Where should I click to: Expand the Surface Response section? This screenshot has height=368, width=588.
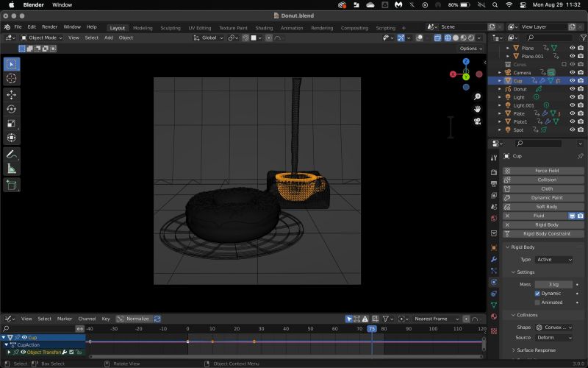click(x=534, y=350)
